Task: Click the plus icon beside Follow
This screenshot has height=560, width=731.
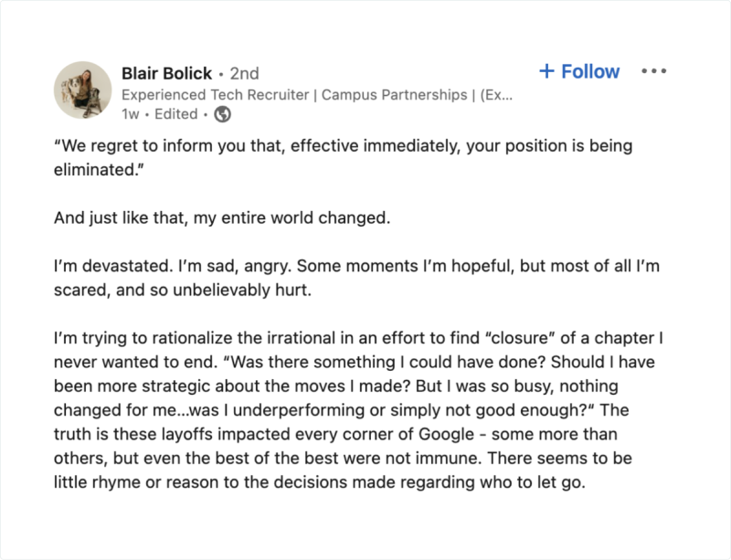Action: click(547, 71)
